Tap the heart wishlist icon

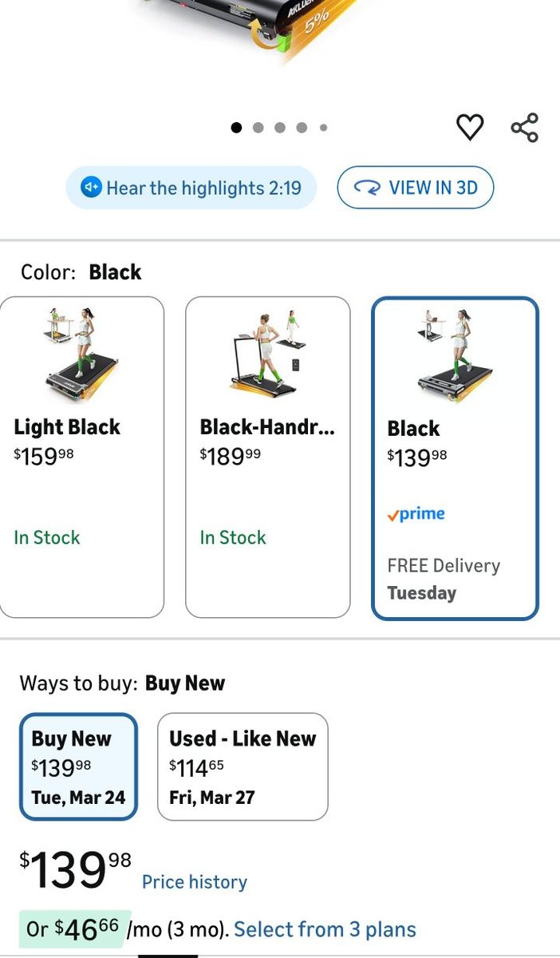point(470,128)
